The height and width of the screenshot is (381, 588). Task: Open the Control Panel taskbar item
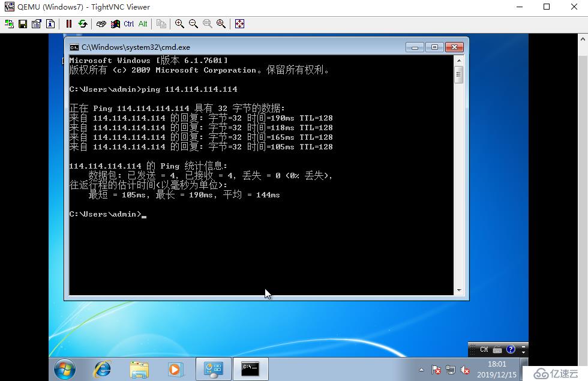tap(214, 369)
